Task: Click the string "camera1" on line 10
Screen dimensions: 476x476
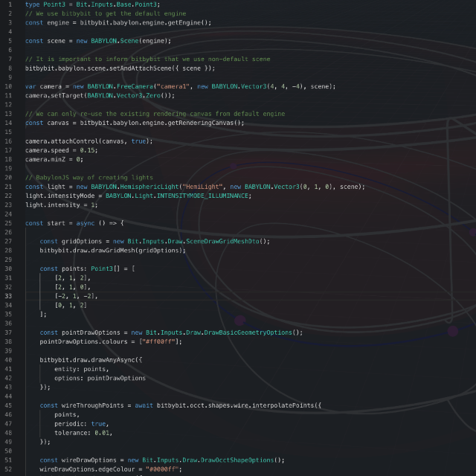Action: coord(173,86)
